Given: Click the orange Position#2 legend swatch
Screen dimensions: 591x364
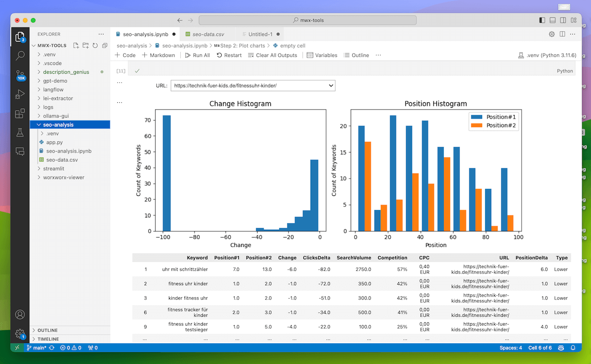Looking at the screenshot, I should 478,125.
